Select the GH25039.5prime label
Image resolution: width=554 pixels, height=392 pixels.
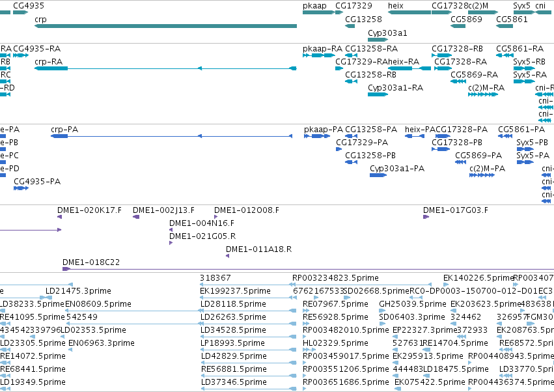(413, 304)
